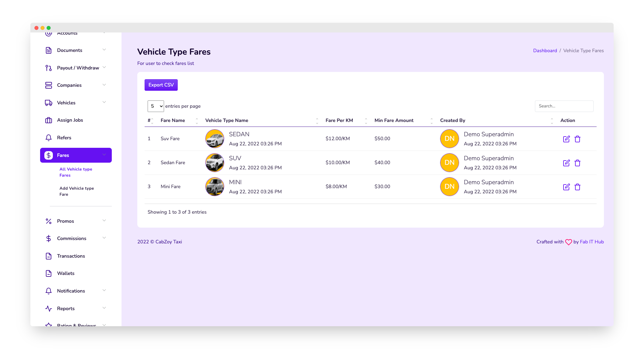Open All Vehicle type Fares submenu item
The image size is (644, 349).
pyautogui.click(x=76, y=172)
